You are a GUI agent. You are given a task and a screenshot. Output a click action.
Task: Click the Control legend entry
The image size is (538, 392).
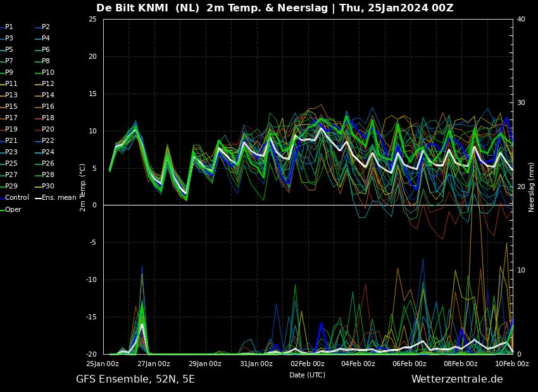[16, 198]
